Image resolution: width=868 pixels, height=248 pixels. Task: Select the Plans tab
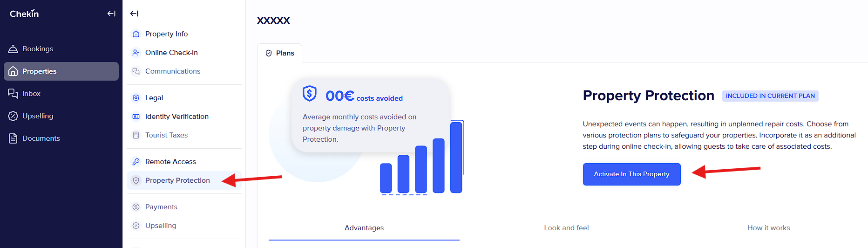coord(280,53)
